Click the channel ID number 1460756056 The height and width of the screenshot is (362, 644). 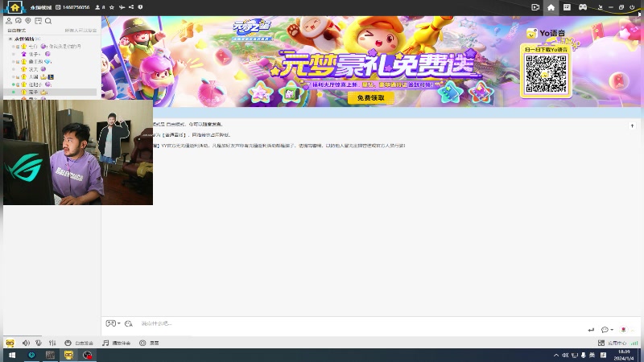pyautogui.click(x=76, y=7)
